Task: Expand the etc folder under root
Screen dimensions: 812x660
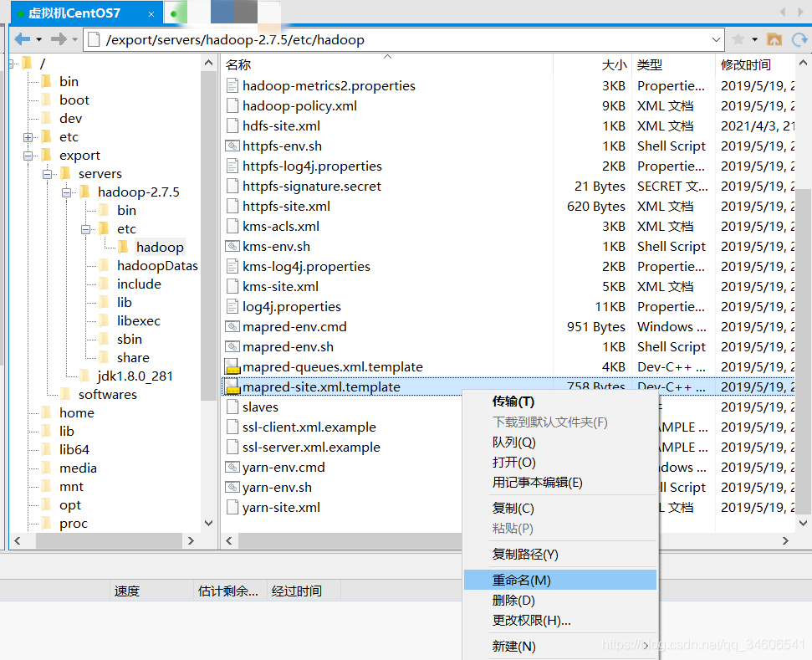Action: (x=28, y=137)
